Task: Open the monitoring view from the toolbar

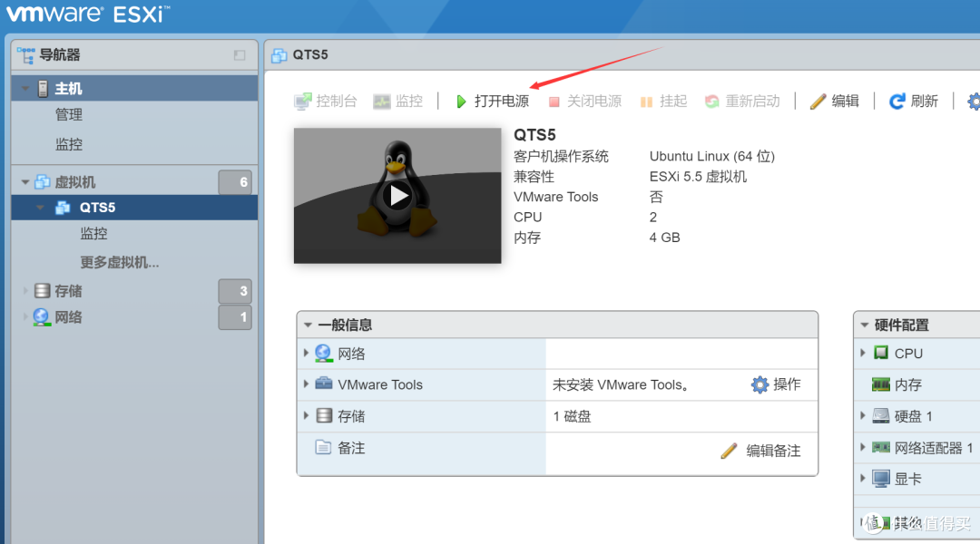Action: (398, 101)
